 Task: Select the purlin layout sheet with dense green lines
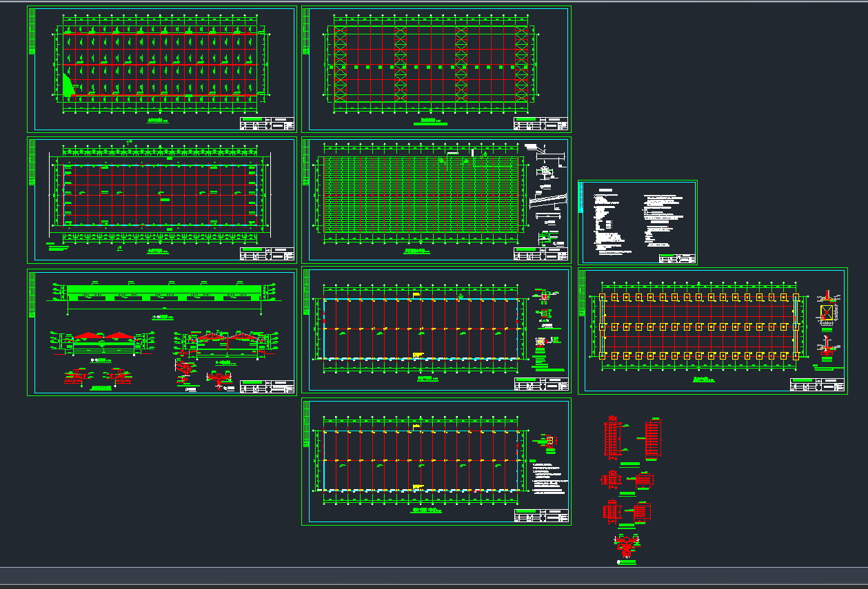(x=436, y=200)
